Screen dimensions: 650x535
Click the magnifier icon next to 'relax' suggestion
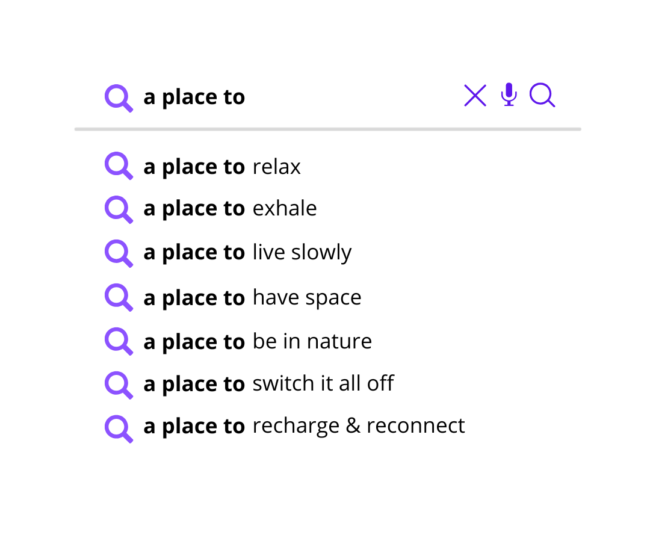coord(119,166)
